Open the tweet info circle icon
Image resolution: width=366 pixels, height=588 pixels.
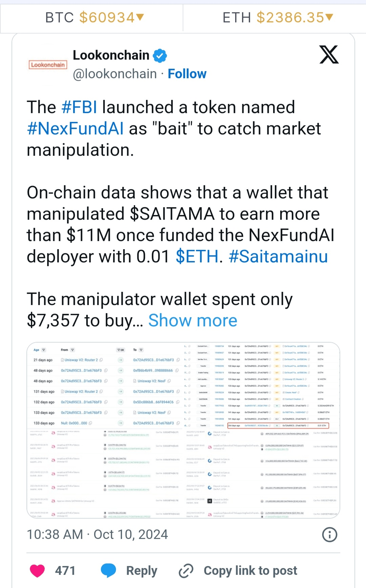[x=329, y=535]
